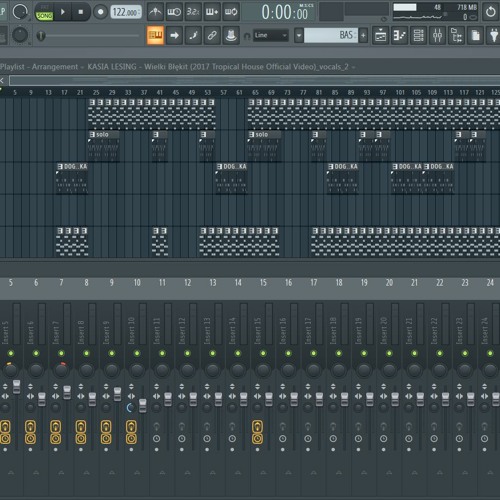Select mixer track number 24
This screenshot has width=500, height=500.
(x=490, y=283)
